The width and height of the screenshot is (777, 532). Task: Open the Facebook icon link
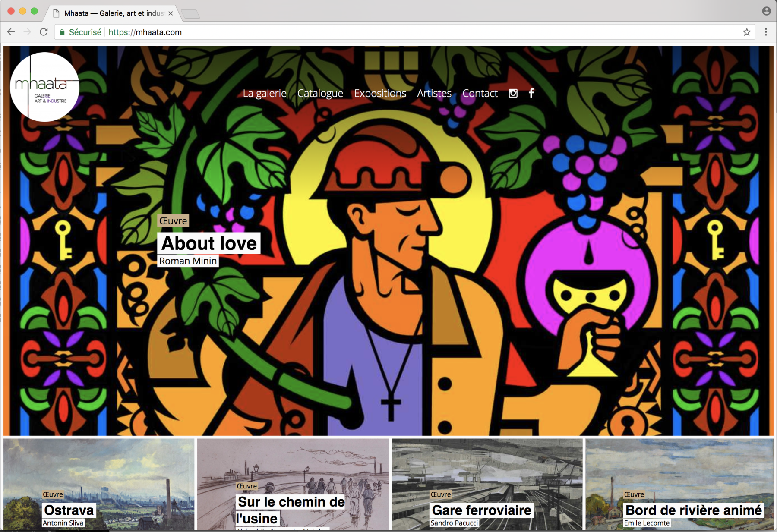pyautogui.click(x=531, y=93)
